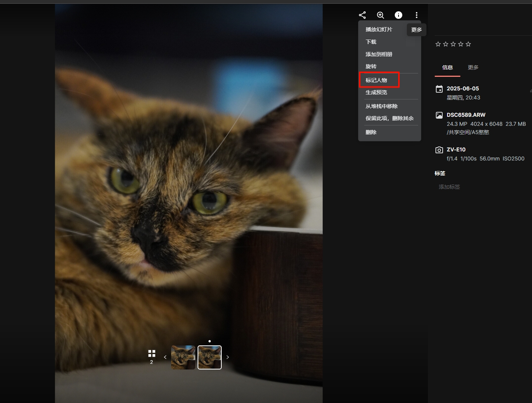Viewport: 532px width, 403px height.
Task: Open the stack grid view icon
Action: click(x=152, y=353)
